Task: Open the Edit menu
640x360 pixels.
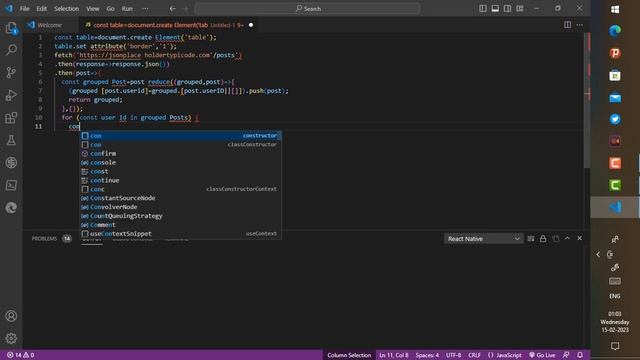Action: 41,8
